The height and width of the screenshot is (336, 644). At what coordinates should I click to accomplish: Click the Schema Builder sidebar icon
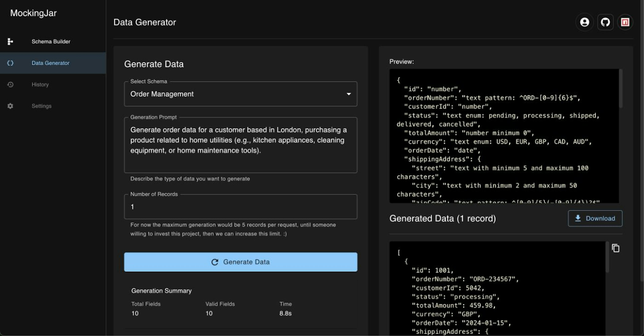10,41
